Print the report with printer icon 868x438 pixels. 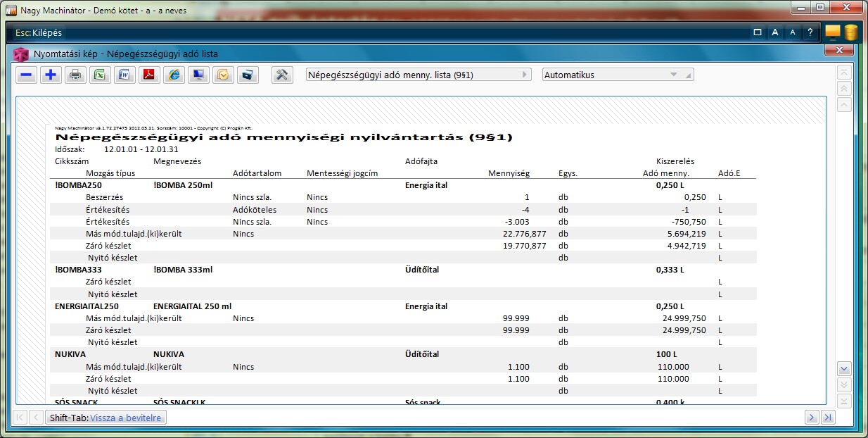[x=75, y=75]
